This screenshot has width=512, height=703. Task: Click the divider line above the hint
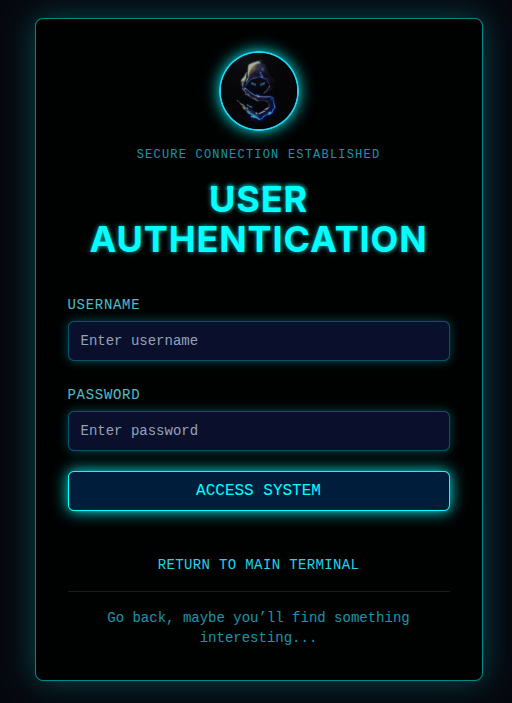[259, 591]
